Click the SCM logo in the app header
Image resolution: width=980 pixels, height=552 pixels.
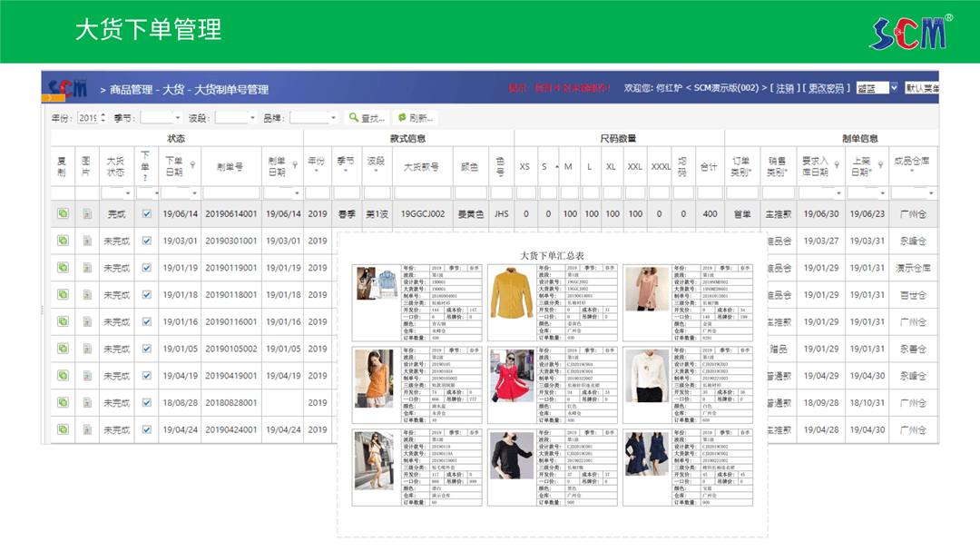click(67, 87)
